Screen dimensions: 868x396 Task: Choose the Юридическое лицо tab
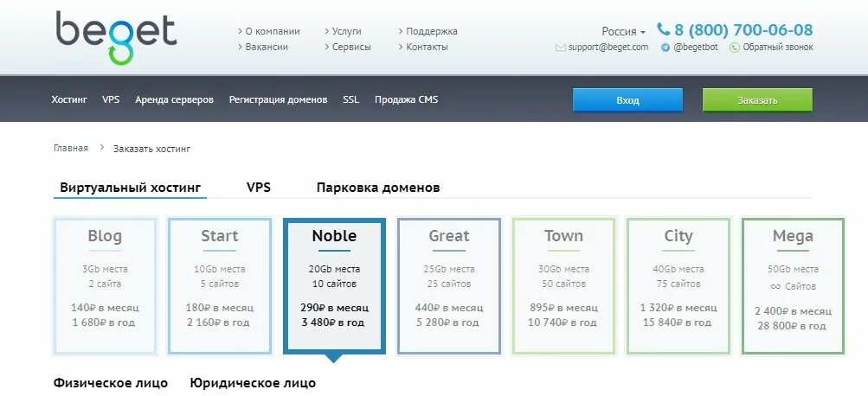pyautogui.click(x=253, y=383)
